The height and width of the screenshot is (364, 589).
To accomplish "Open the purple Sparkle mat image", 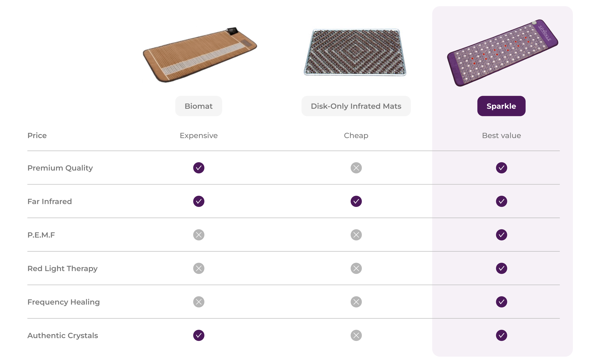I will point(502,53).
